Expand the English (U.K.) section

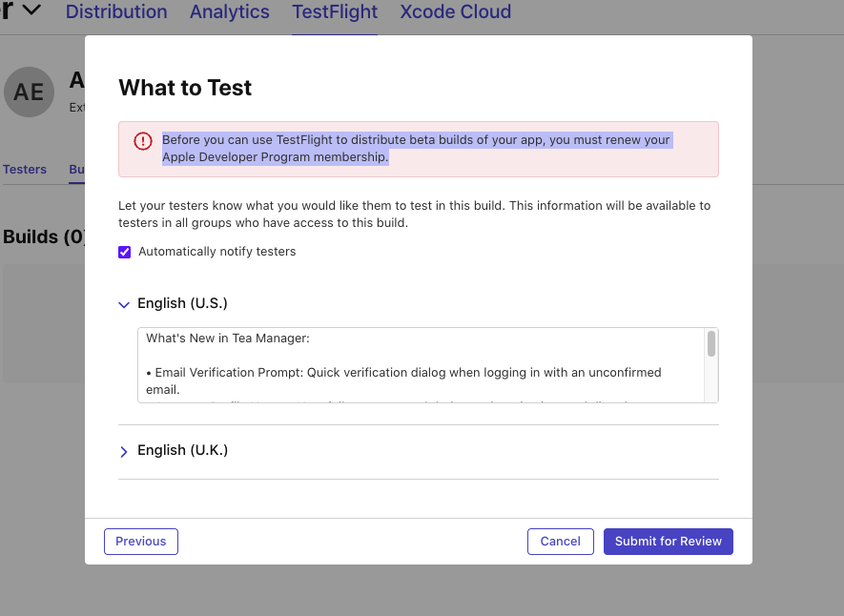pyautogui.click(x=124, y=451)
